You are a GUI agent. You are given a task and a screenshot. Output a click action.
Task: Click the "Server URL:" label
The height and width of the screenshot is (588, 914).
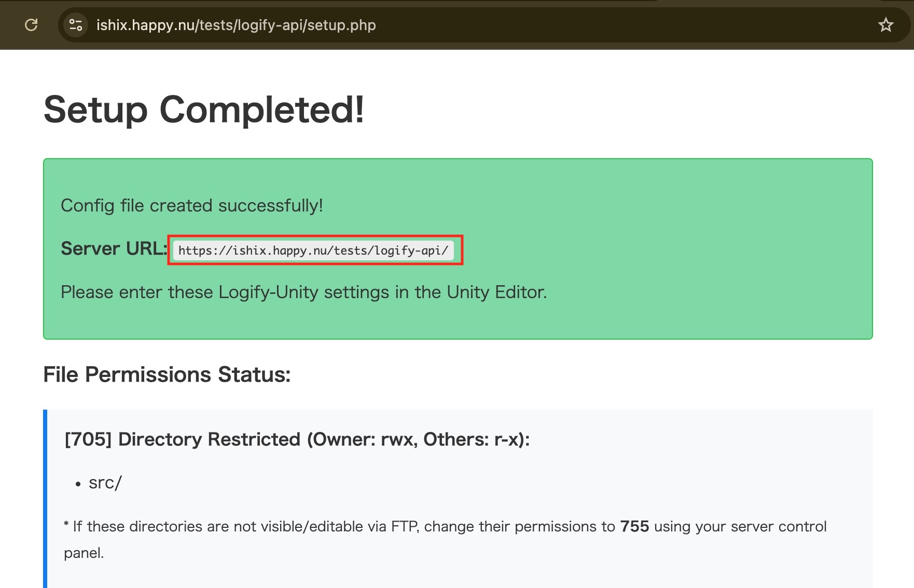113,249
